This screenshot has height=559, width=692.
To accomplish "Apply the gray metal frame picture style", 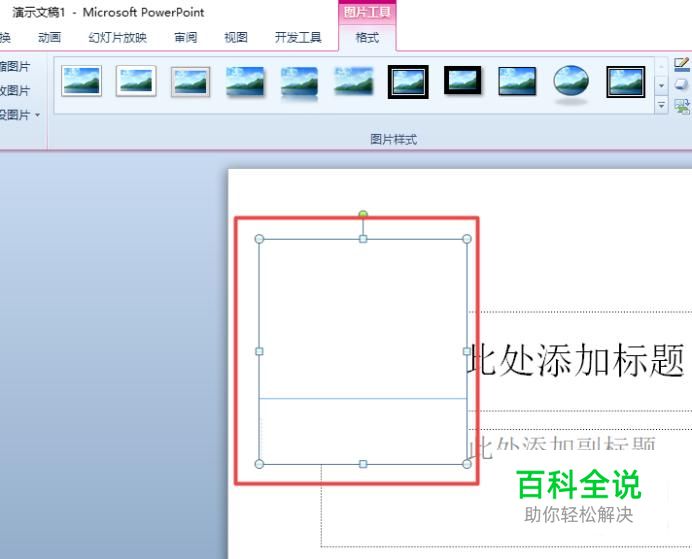I will coord(191,82).
